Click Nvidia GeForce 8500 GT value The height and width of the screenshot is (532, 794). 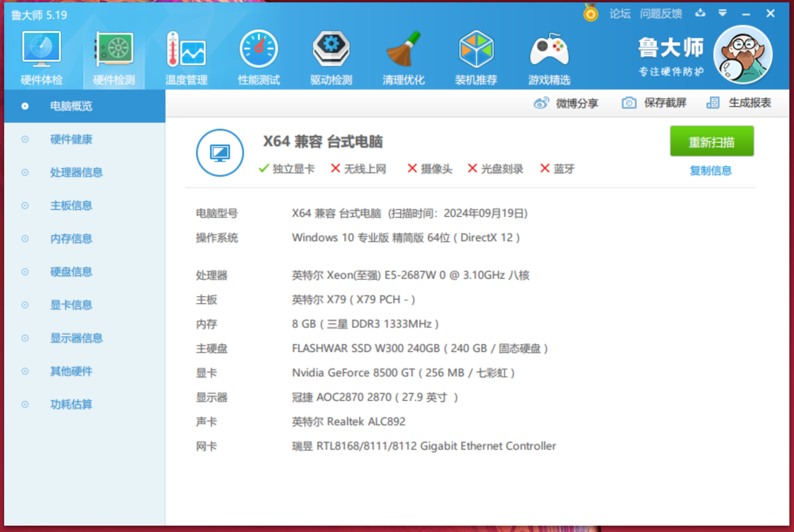(x=403, y=373)
